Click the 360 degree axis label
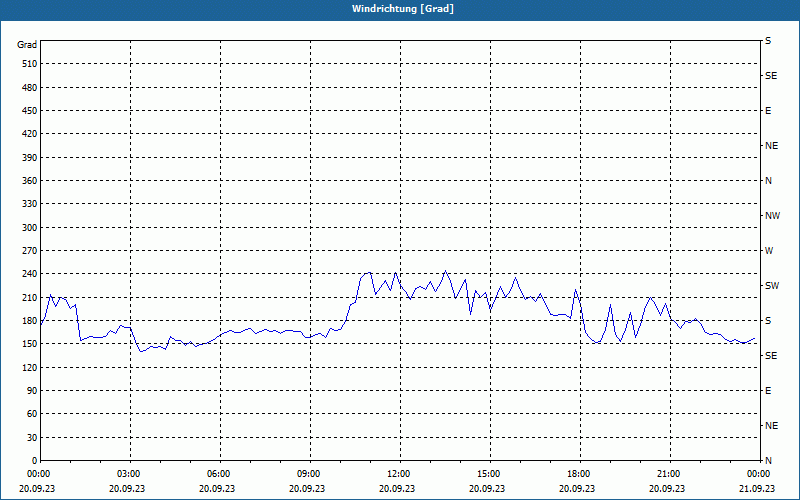The image size is (800, 500). [30, 181]
